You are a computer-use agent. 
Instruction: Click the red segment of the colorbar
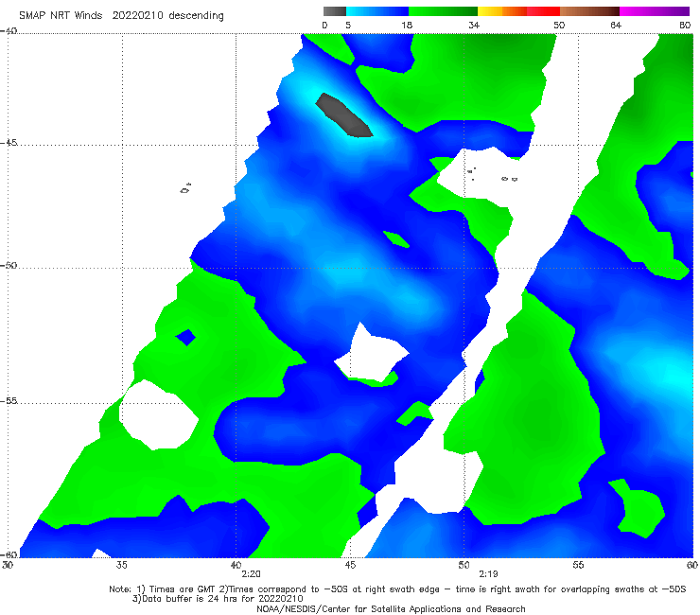543,11
